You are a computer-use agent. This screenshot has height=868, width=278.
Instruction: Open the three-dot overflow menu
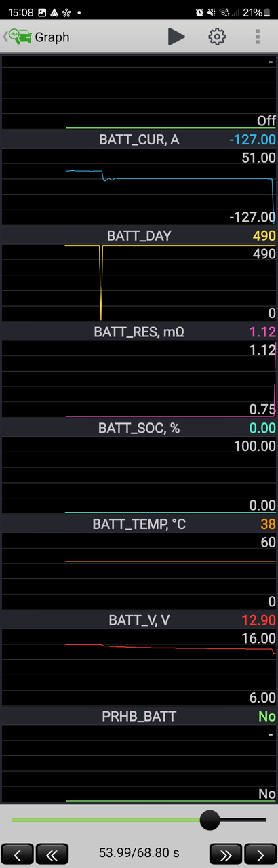258,37
